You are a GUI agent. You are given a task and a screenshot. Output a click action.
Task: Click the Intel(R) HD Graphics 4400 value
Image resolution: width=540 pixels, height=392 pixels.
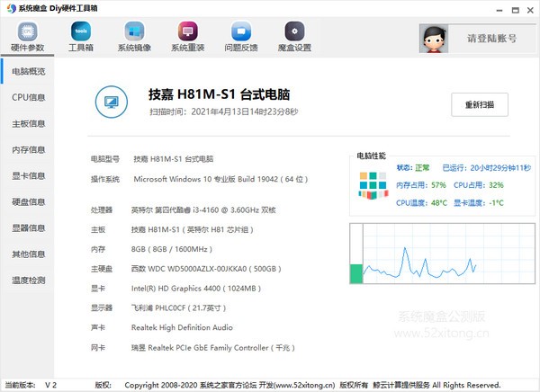click(196, 289)
